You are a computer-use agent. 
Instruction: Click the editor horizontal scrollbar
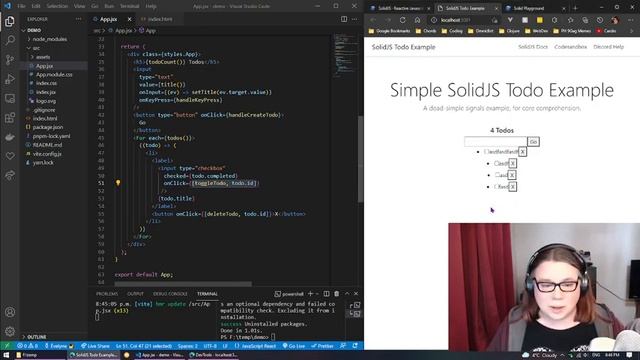point(183,284)
